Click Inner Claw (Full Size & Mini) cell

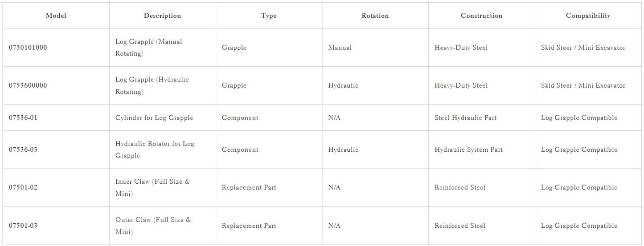point(152,187)
